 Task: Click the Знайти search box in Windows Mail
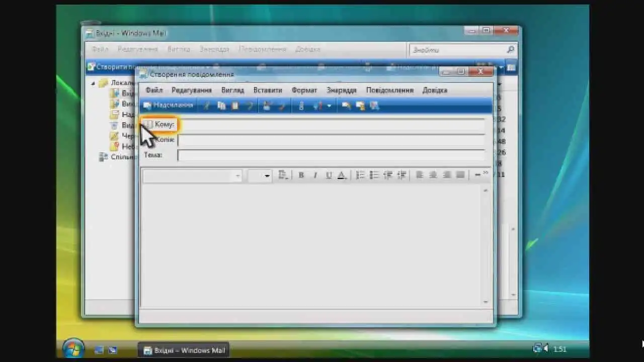[457, 50]
